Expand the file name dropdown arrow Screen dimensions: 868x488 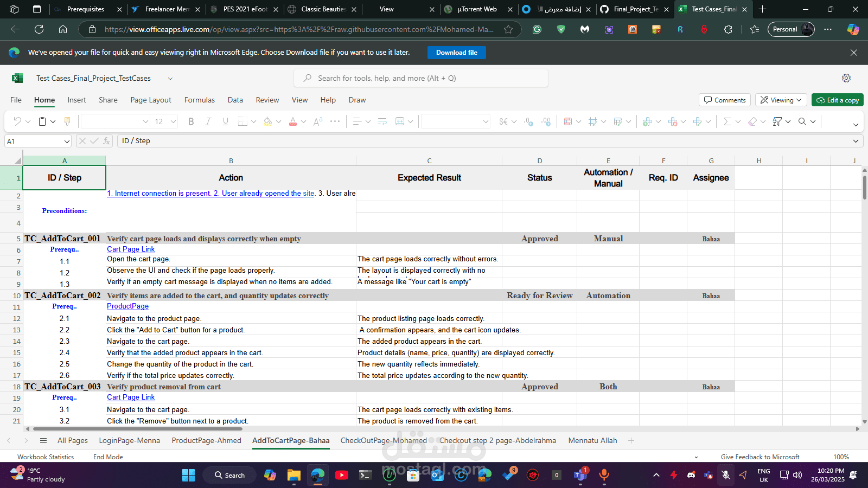coord(170,79)
